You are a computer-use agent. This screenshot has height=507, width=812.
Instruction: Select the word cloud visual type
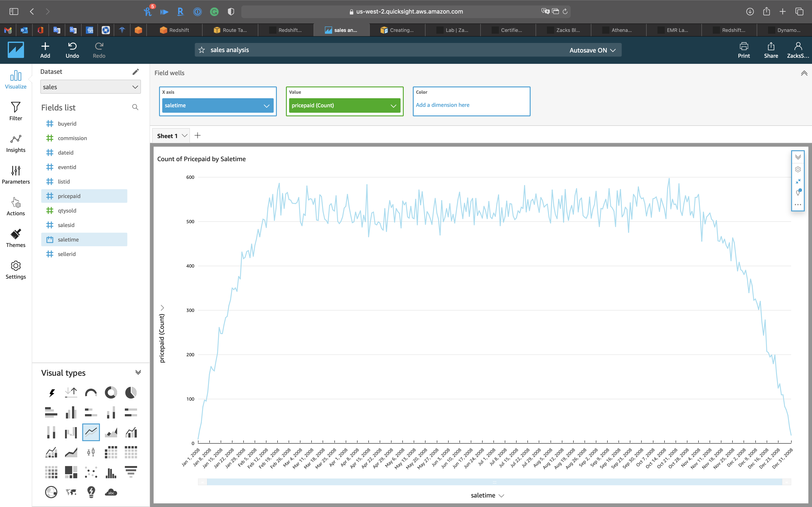click(x=111, y=492)
